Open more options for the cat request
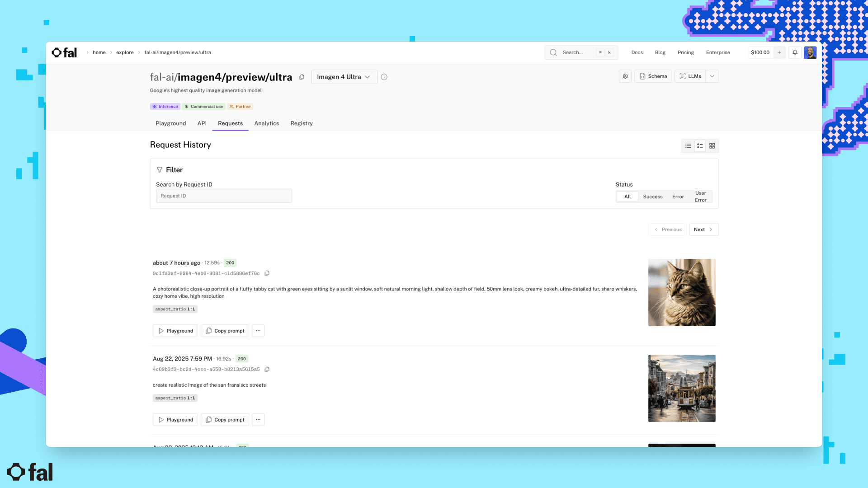Image resolution: width=868 pixels, height=488 pixels. [x=258, y=331]
